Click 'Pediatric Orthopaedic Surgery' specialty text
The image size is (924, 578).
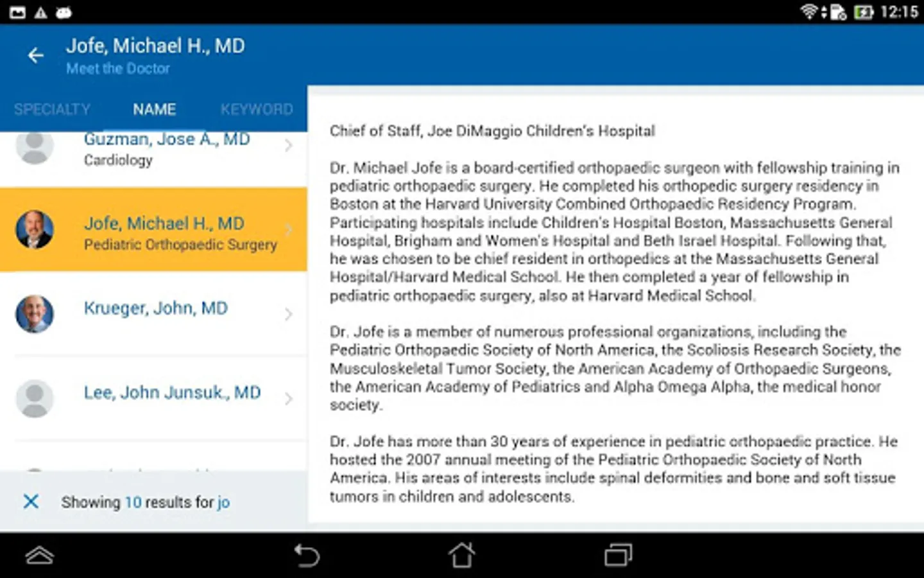click(x=180, y=245)
